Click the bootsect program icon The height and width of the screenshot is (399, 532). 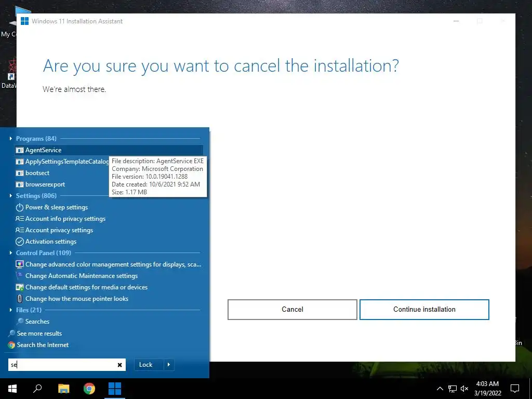[20, 173]
